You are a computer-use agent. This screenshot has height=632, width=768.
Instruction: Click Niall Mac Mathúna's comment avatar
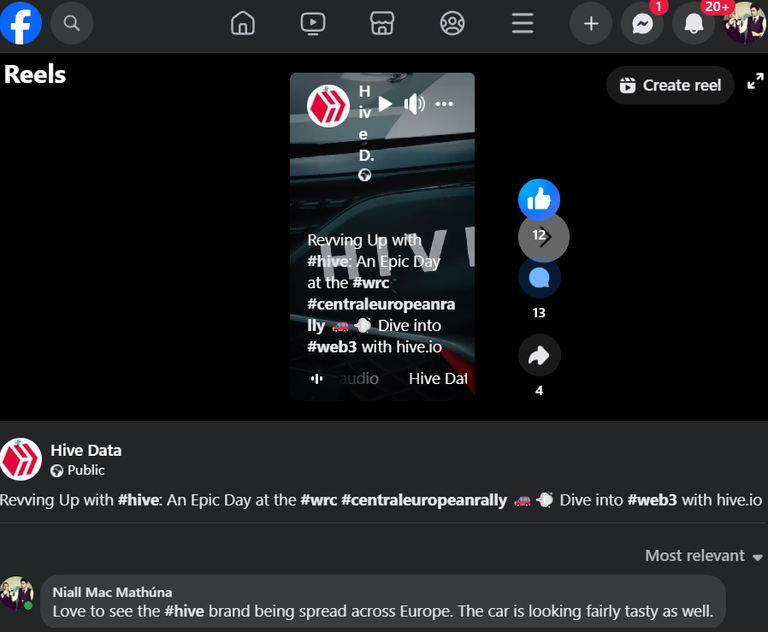point(17,593)
